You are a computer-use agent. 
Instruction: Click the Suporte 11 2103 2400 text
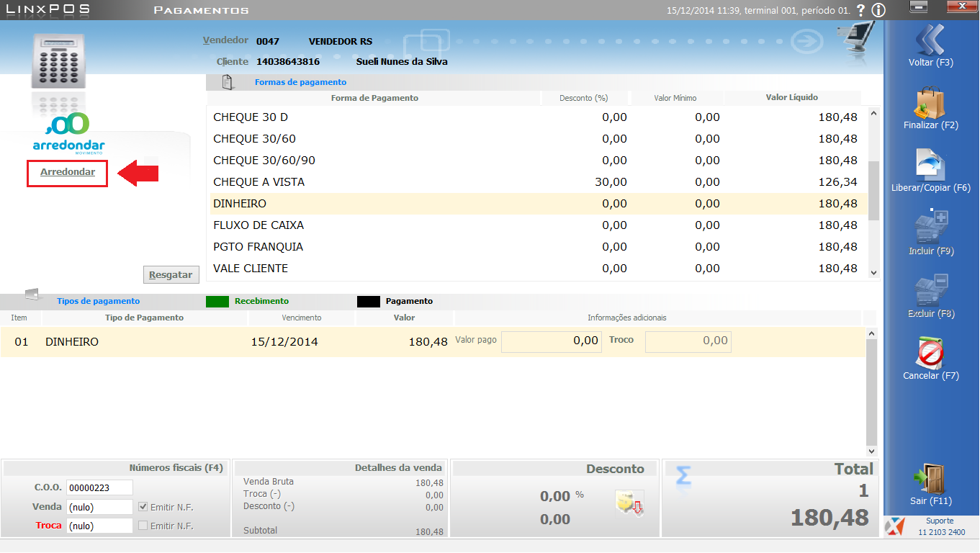[941, 526]
